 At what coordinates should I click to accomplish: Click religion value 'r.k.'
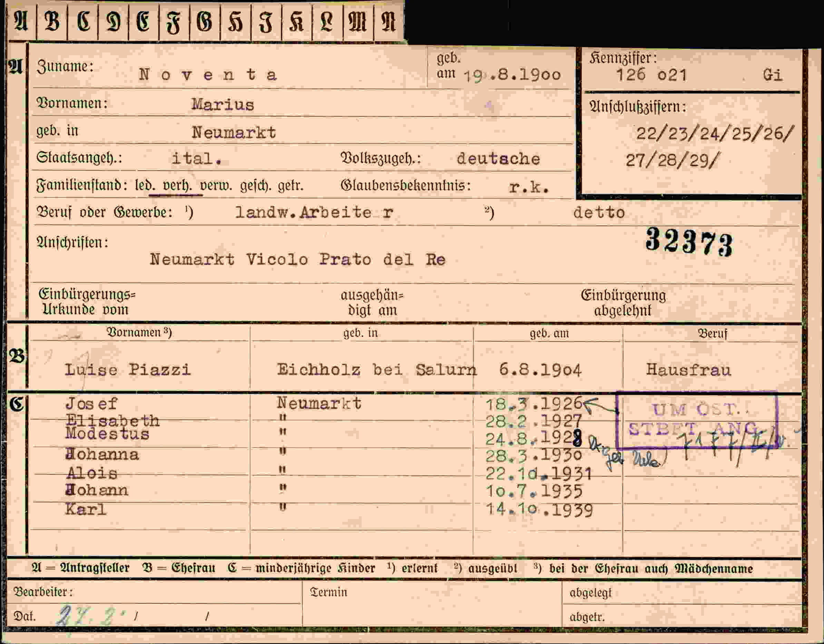(x=529, y=187)
